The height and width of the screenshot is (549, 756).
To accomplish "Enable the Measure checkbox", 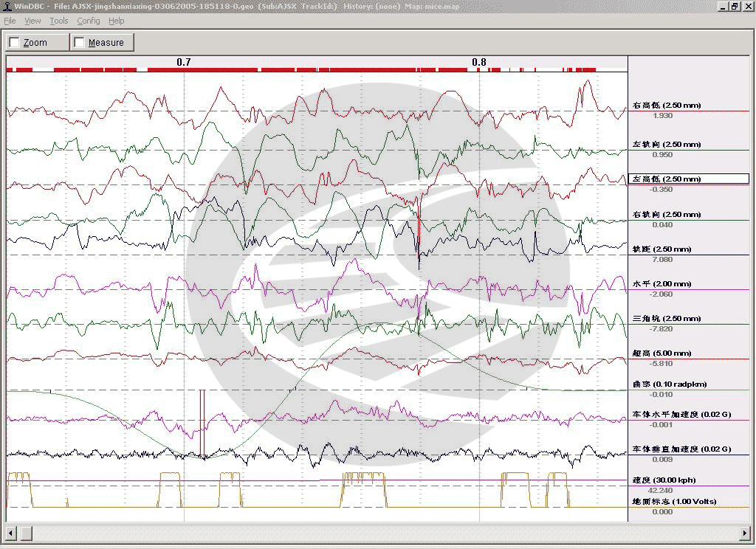I will tap(78, 42).
